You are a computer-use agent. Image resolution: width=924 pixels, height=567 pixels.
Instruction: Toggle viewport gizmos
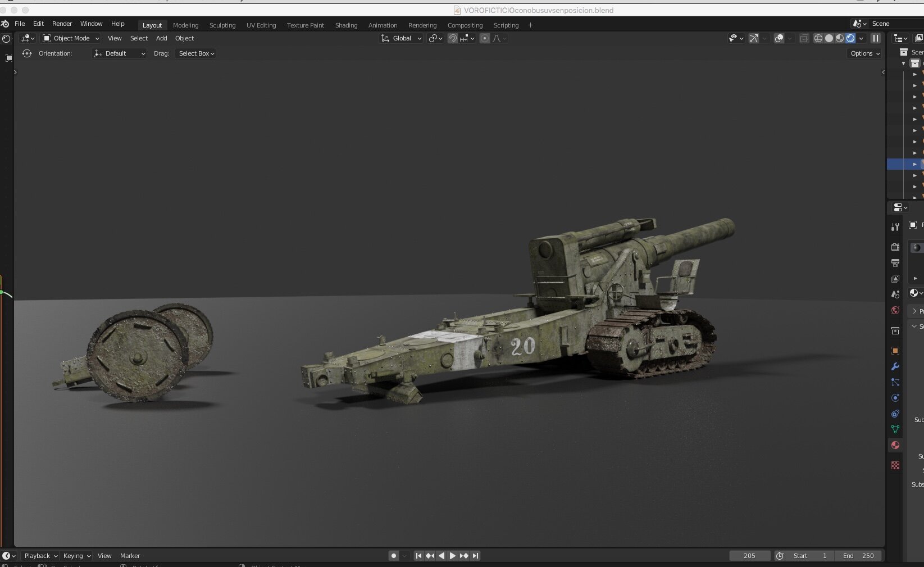(x=754, y=38)
